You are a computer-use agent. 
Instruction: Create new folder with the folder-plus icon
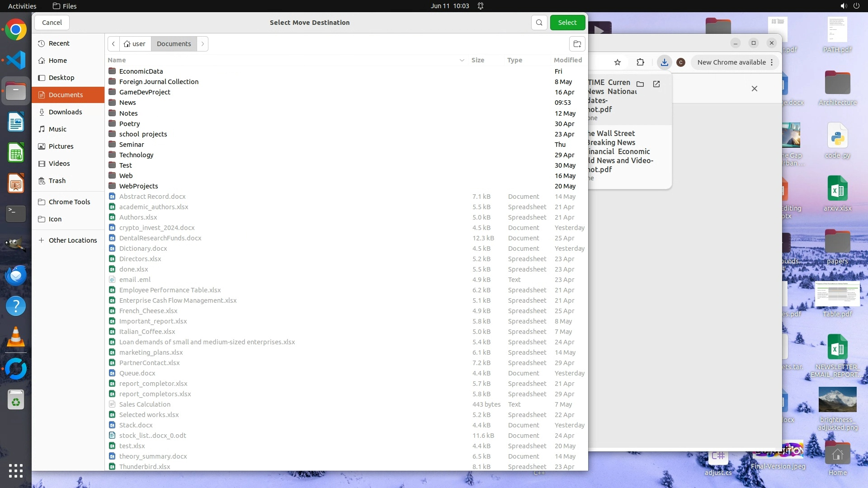coord(577,44)
